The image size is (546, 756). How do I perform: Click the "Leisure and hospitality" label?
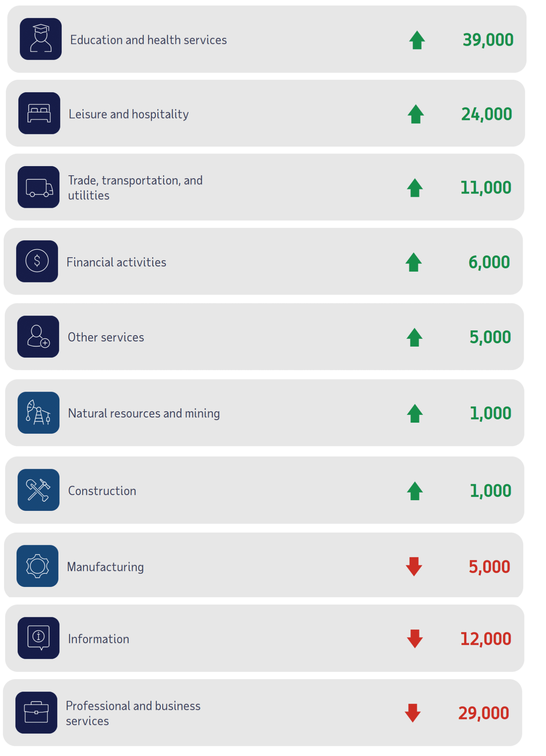tap(128, 114)
